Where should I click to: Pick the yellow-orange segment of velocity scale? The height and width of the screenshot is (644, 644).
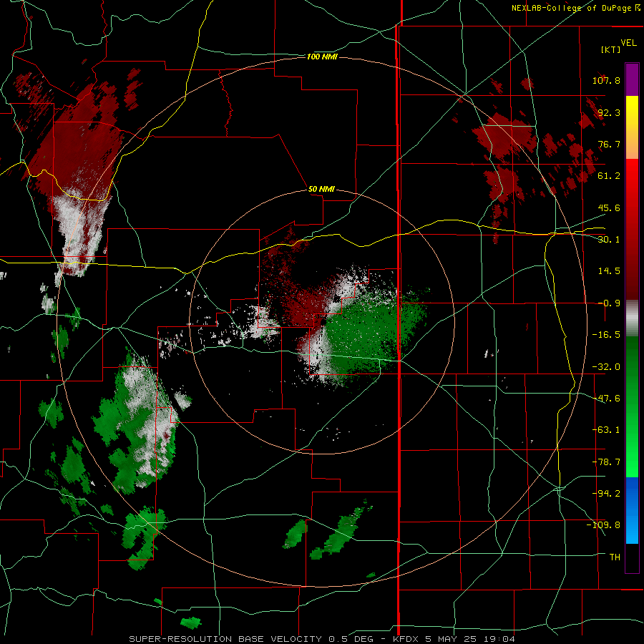click(x=632, y=127)
